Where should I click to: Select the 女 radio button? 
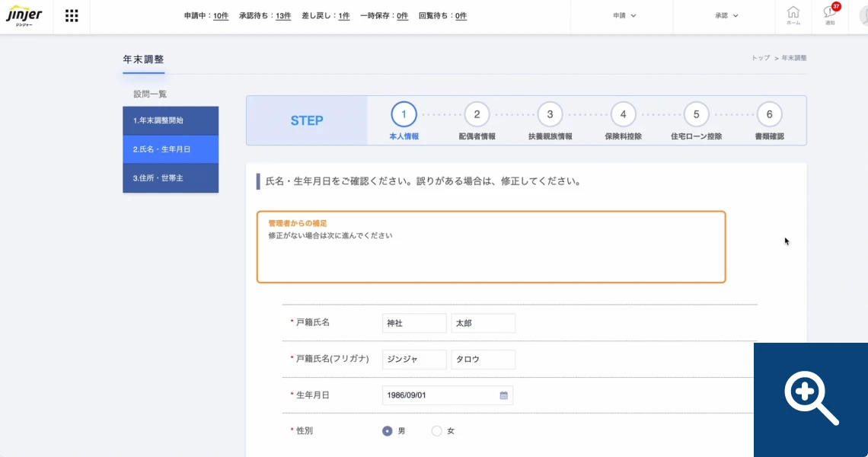tap(437, 431)
